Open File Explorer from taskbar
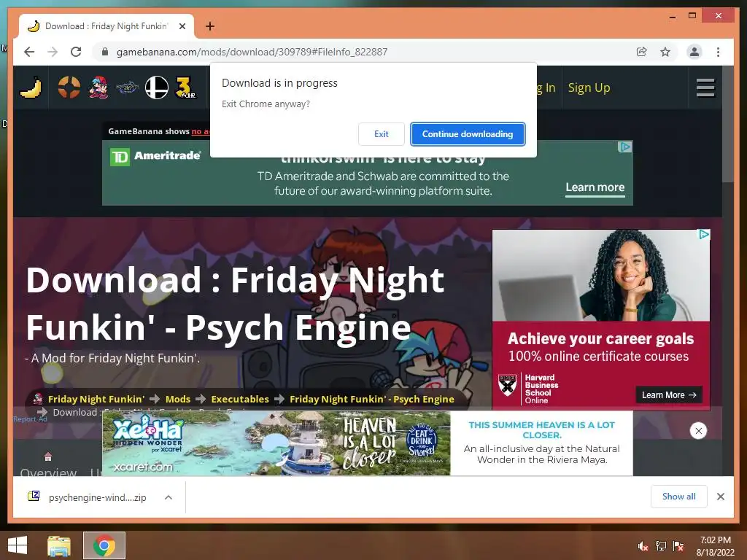The image size is (747, 560). pos(59,545)
